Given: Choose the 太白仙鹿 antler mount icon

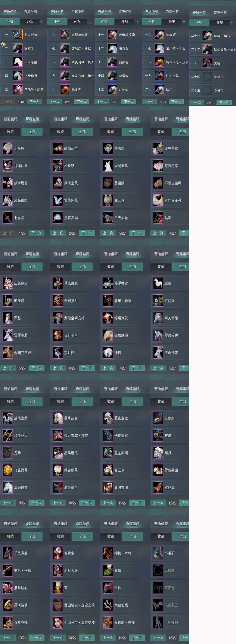Looking at the screenshot, I should coord(108,605).
